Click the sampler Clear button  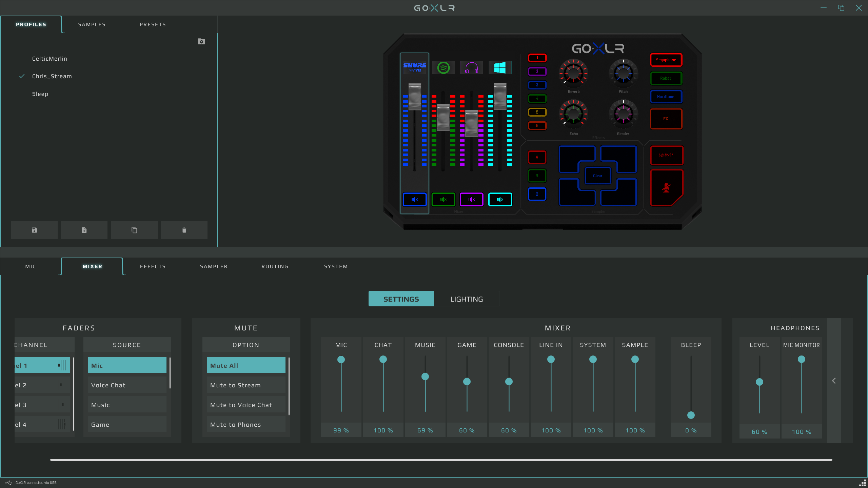click(x=598, y=176)
